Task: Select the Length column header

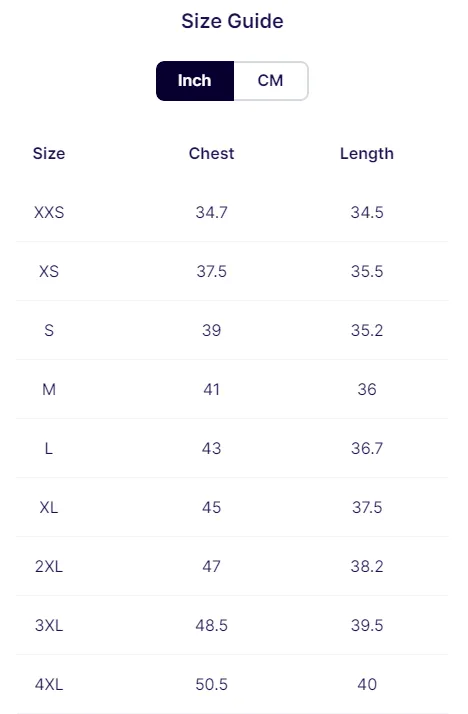Action: click(x=367, y=154)
